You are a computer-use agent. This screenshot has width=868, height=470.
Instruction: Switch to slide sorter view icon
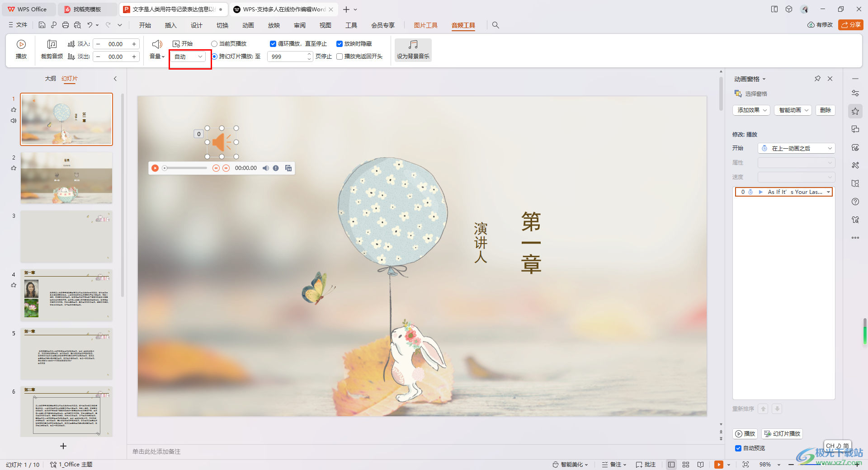[x=686, y=465]
